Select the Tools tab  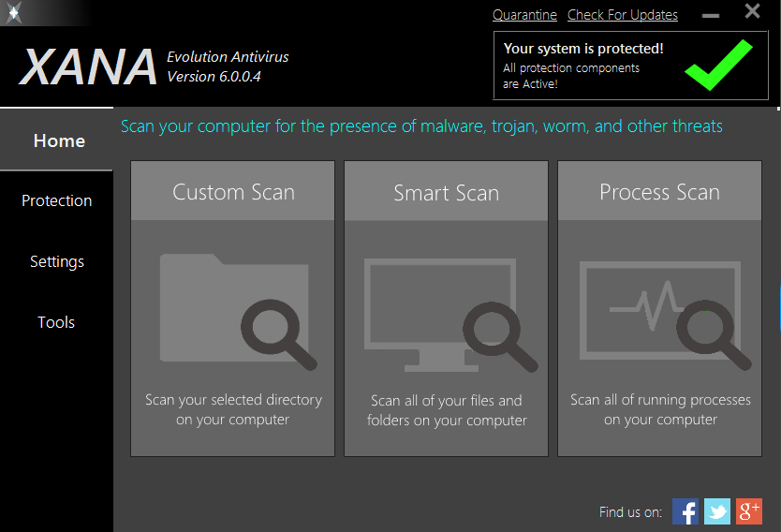click(56, 322)
